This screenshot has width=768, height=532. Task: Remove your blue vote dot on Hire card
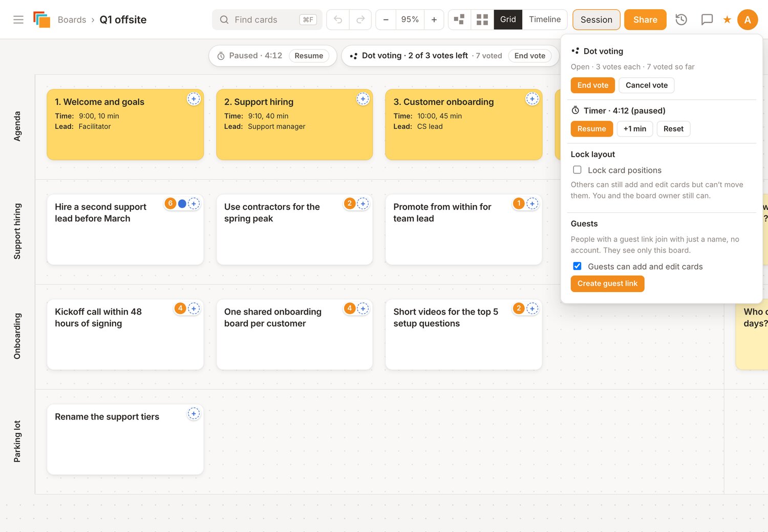[x=182, y=204]
